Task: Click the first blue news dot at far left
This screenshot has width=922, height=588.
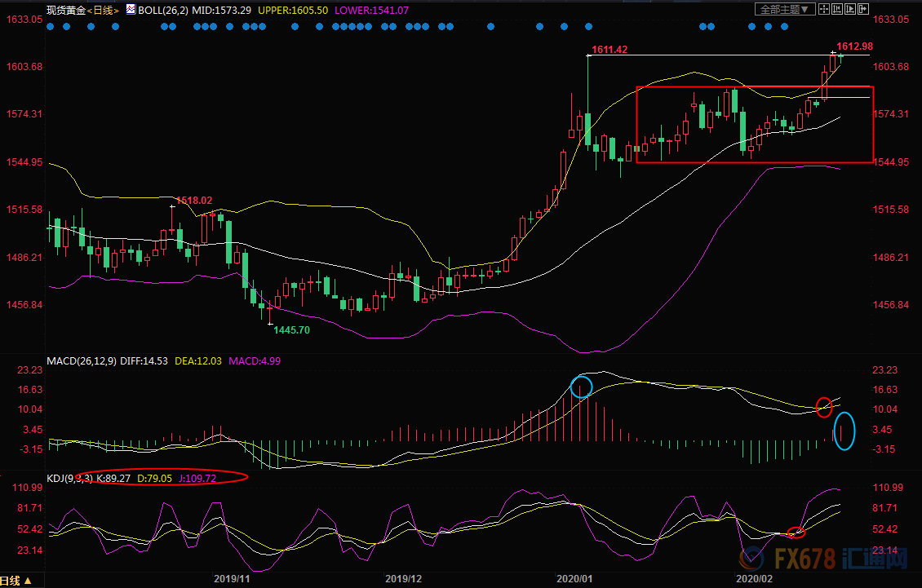Action: [x=51, y=27]
